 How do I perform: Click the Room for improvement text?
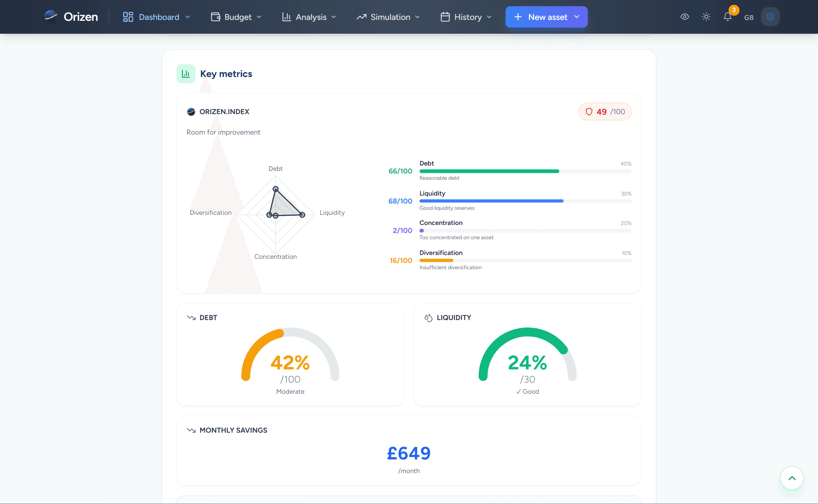[223, 132]
